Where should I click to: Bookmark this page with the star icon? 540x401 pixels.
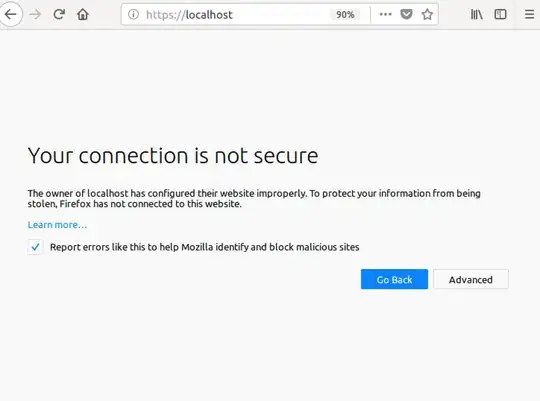[x=427, y=14]
